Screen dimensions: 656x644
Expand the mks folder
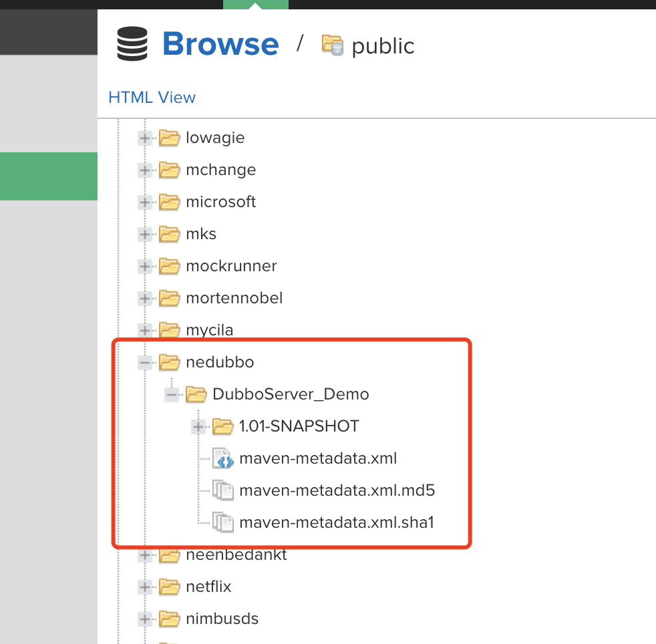click(145, 234)
